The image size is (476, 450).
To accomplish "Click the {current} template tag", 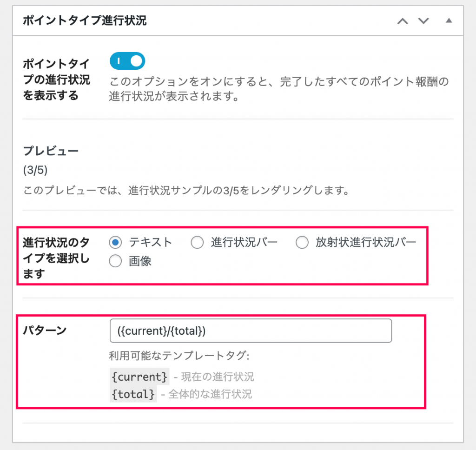I will 139,377.
